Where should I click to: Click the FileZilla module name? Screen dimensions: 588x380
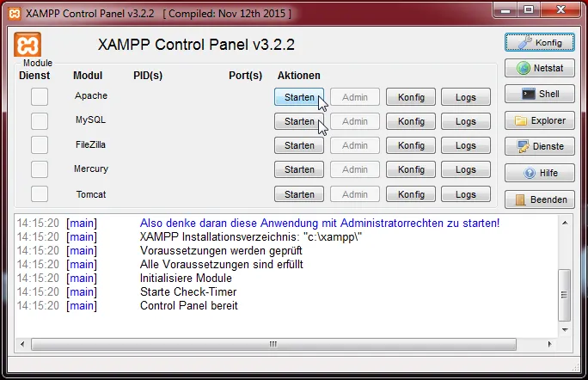pyautogui.click(x=90, y=144)
